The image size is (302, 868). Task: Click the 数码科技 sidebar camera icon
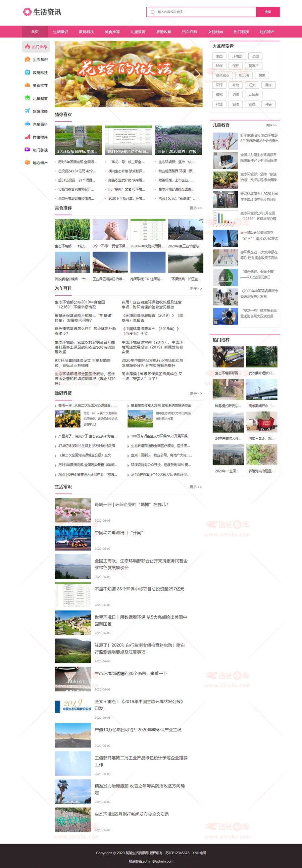click(27, 73)
